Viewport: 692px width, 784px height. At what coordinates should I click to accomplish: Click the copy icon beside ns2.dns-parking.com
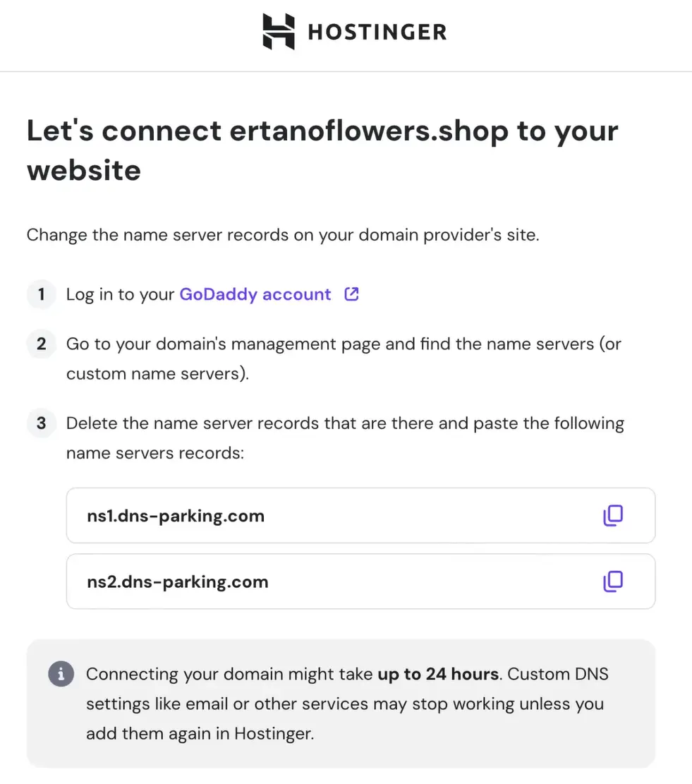[x=613, y=581]
